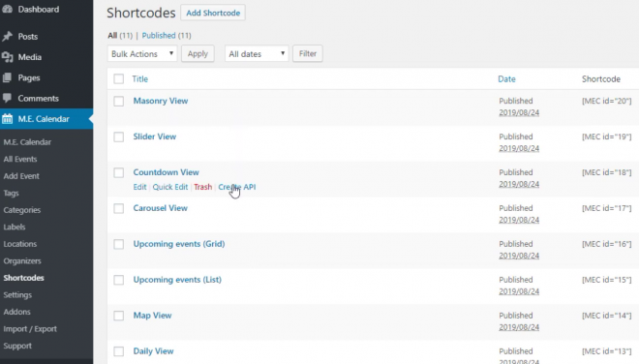Click Trash under Countdown View

(x=203, y=187)
